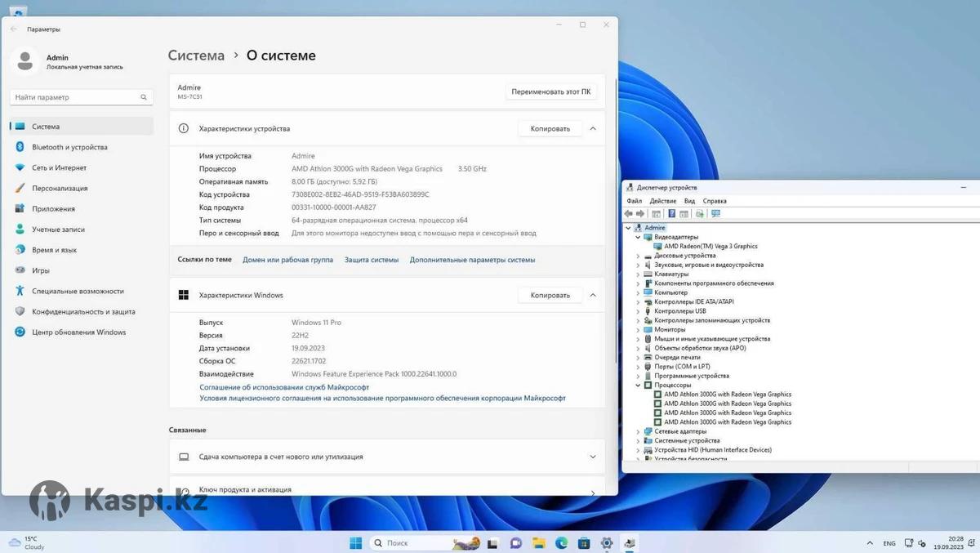Open the Дополнительные параметры системы link
This screenshot has width=980, height=553.
473,260
